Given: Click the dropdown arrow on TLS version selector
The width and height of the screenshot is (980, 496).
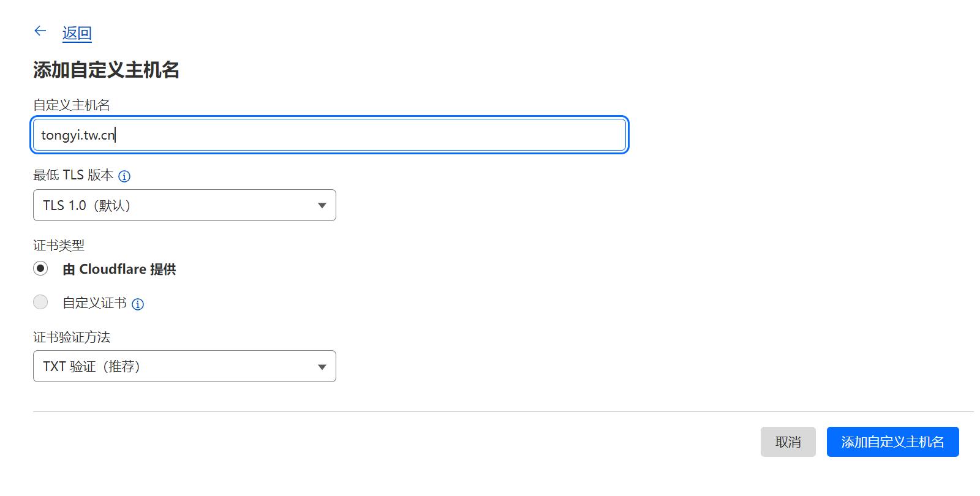Looking at the screenshot, I should click(322, 205).
